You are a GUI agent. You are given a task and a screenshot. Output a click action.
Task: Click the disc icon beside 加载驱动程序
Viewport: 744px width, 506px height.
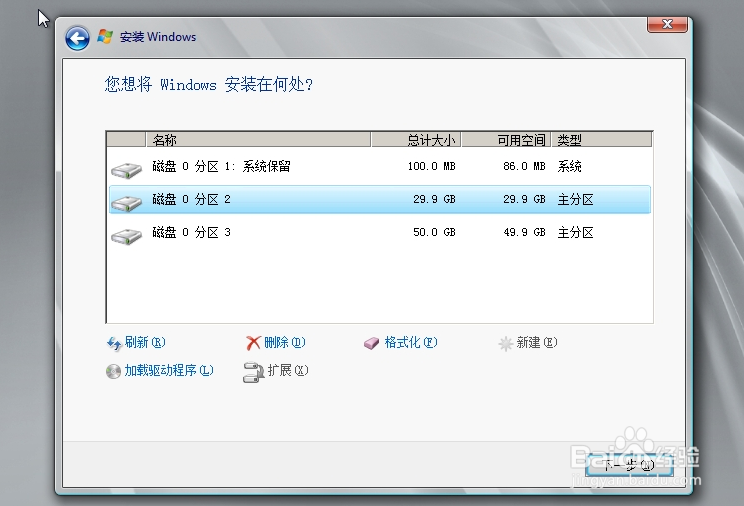tap(113, 371)
